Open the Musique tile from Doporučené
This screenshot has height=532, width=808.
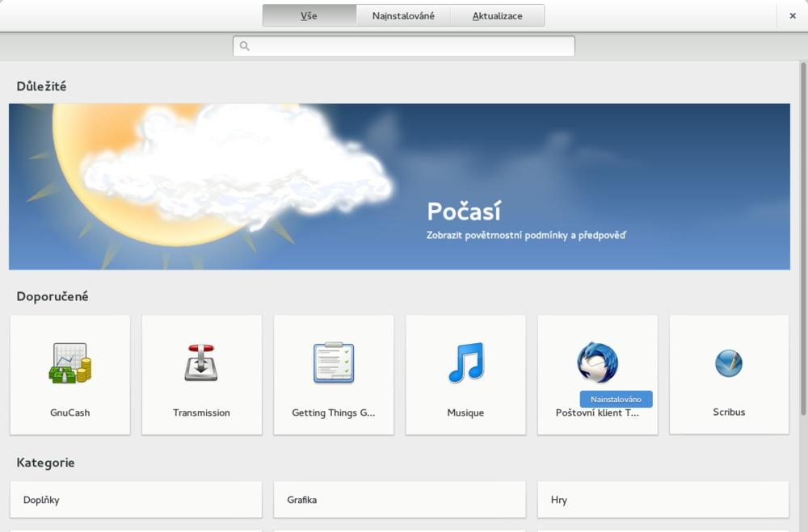(x=465, y=374)
